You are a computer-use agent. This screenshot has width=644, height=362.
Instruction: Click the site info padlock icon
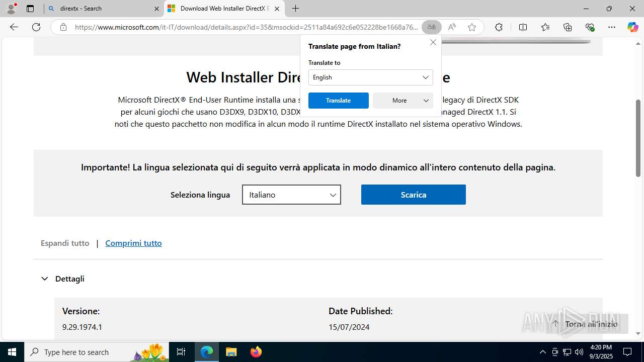tap(63, 27)
